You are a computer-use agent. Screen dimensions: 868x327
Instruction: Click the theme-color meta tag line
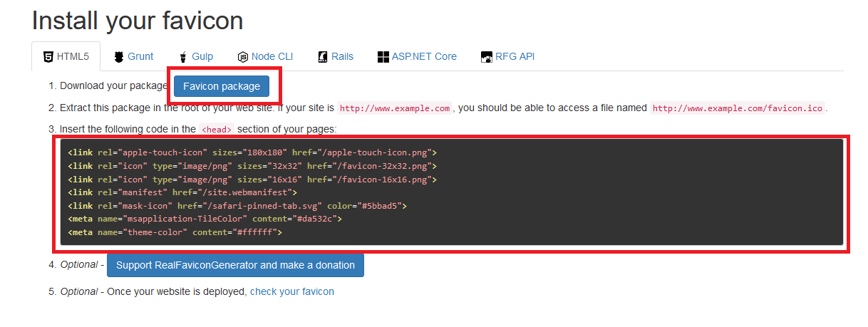click(x=175, y=232)
